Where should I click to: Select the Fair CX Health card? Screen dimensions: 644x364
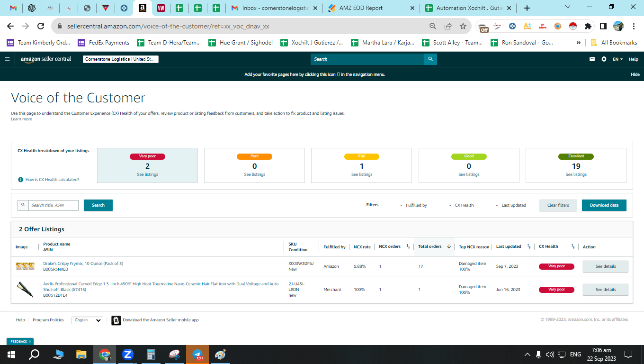[362, 165]
